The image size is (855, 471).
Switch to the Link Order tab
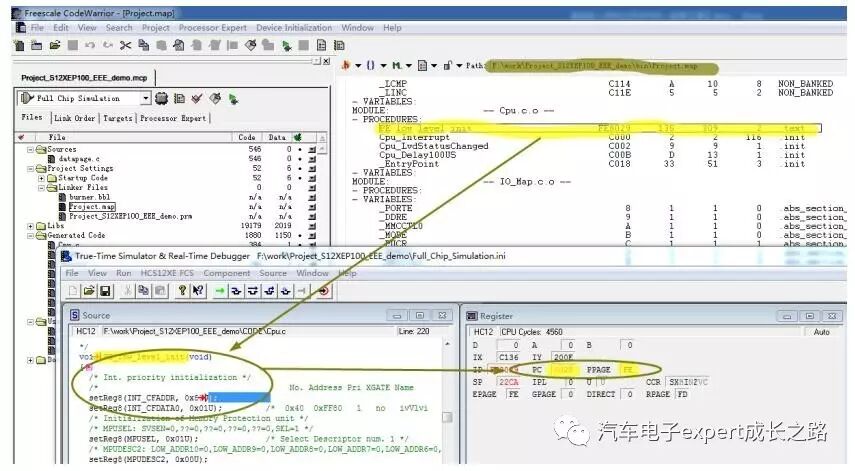[x=75, y=118]
